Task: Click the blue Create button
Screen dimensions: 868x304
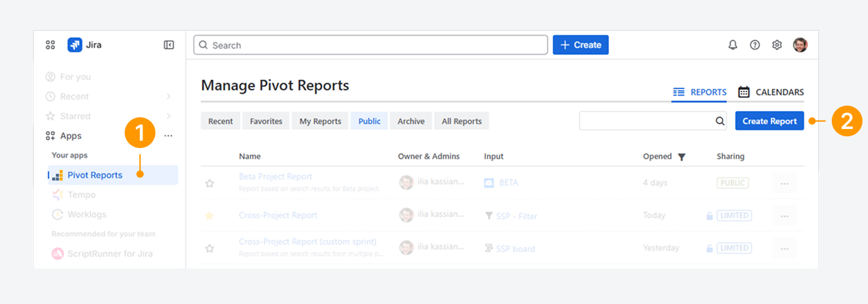Action: (x=581, y=45)
